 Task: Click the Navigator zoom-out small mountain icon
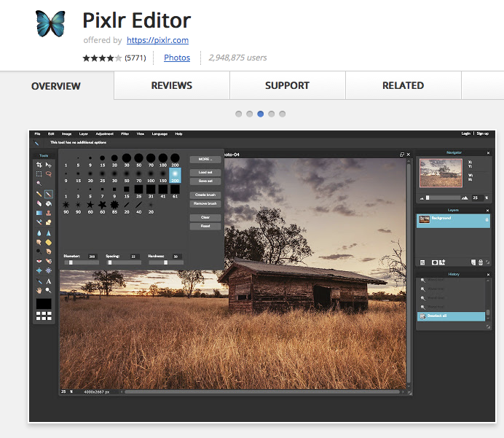coord(422,198)
